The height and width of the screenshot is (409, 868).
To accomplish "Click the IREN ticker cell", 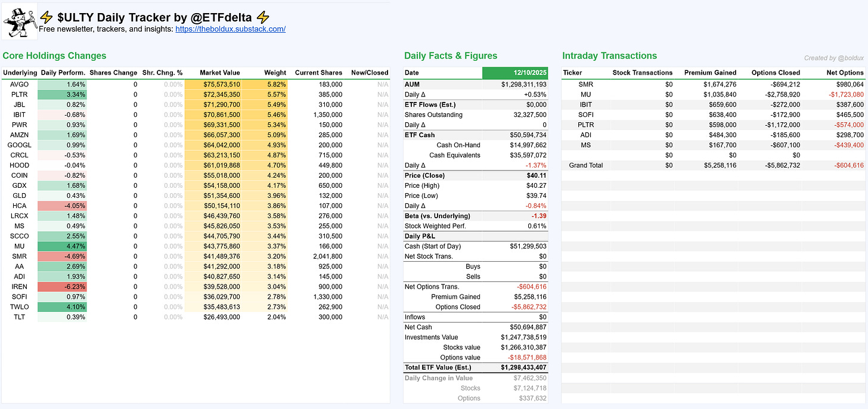I will tap(20, 287).
